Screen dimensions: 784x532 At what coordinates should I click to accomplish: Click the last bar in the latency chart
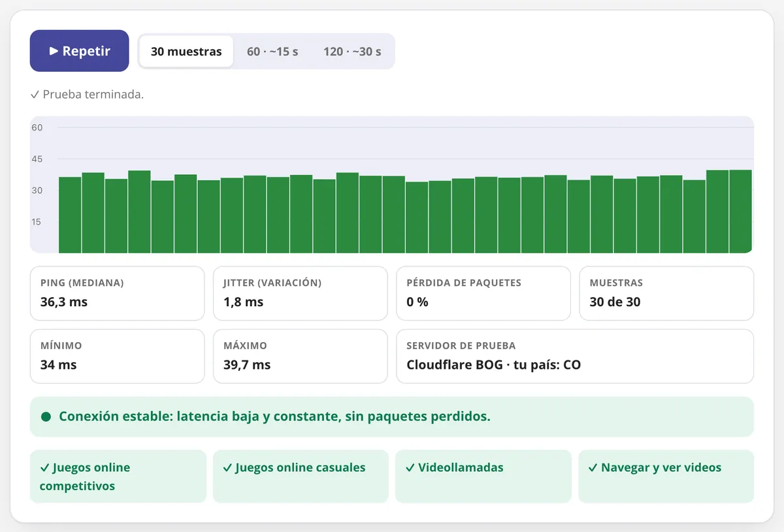[x=740, y=211]
